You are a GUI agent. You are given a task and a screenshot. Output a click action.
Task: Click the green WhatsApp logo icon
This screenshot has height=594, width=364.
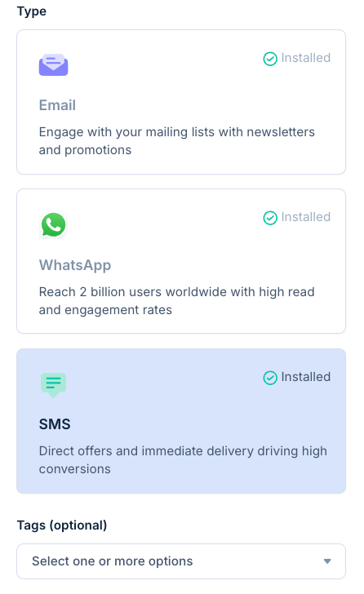pos(53,224)
